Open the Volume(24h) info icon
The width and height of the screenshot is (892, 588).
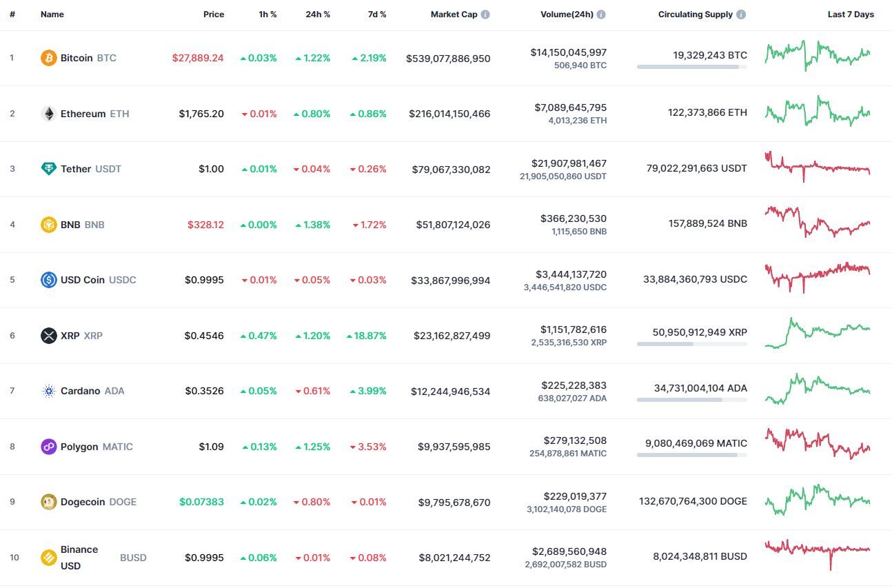click(x=601, y=14)
